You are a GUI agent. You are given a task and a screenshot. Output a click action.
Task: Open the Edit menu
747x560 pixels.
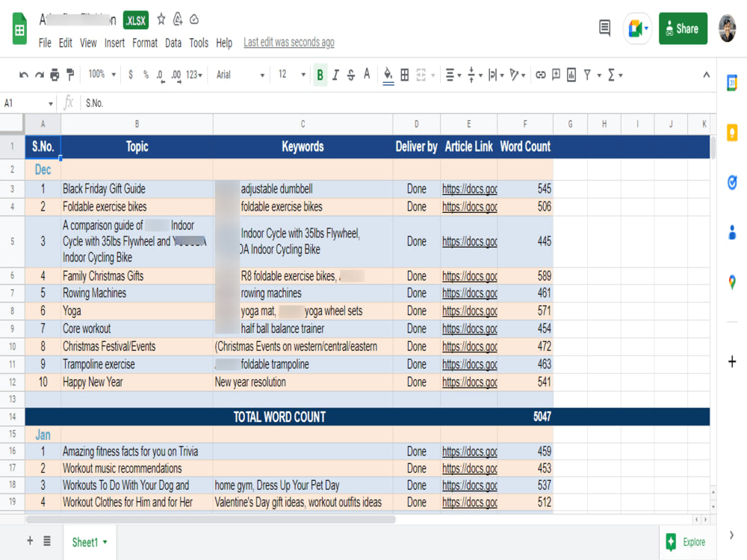pyautogui.click(x=65, y=43)
